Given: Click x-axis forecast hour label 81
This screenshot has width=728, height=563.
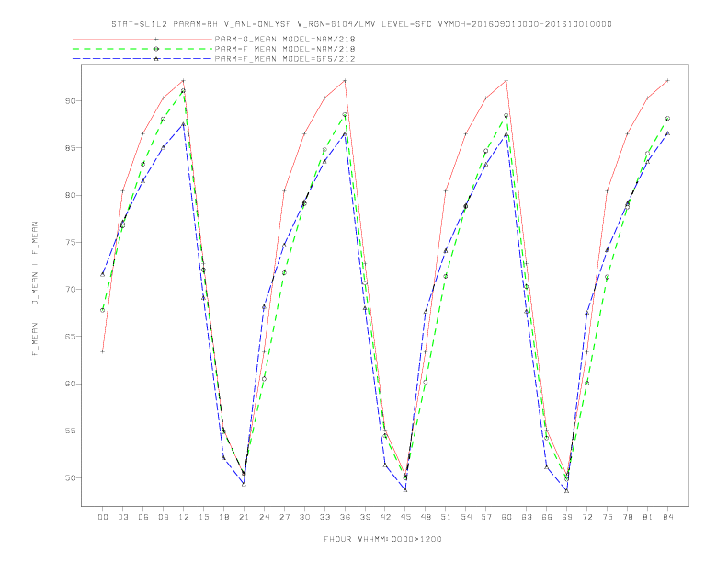Looking at the screenshot, I should (x=648, y=517).
